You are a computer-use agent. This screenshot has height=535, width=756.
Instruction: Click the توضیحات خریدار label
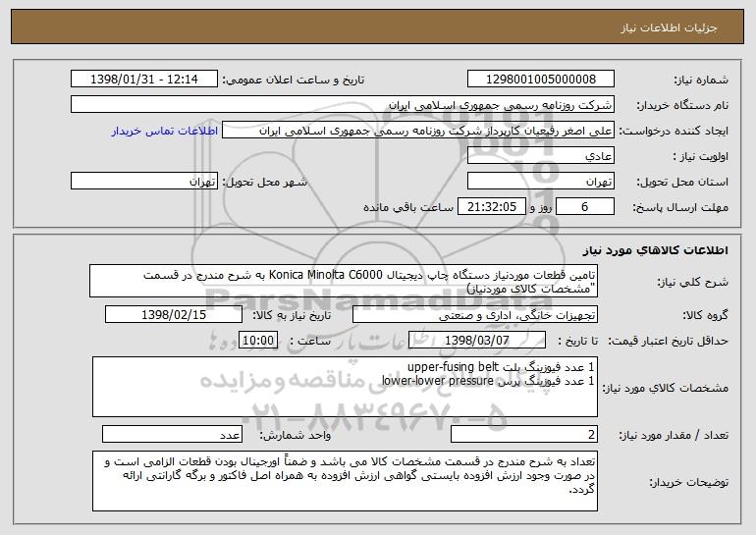689,482
